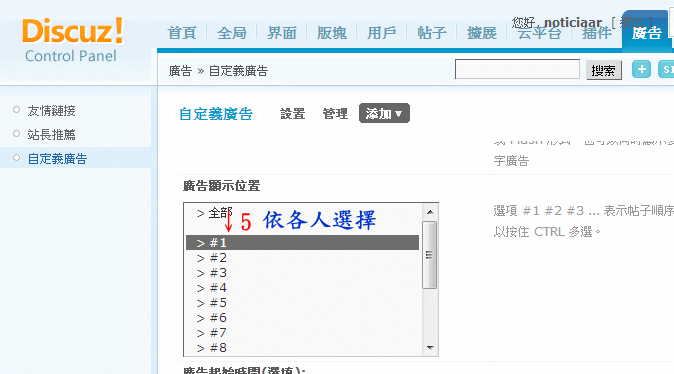Open the 帖子 navigation tab
This screenshot has height=374, width=674.
[432, 33]
